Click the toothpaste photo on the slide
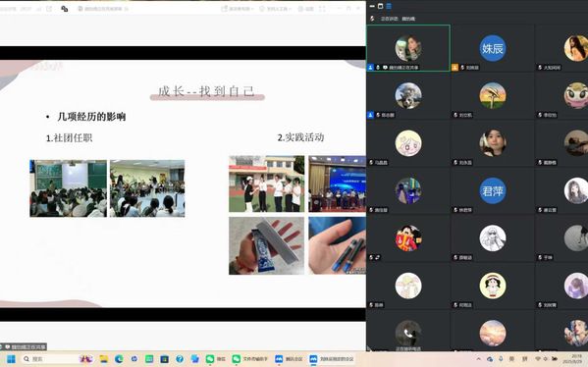 point(266,245)
